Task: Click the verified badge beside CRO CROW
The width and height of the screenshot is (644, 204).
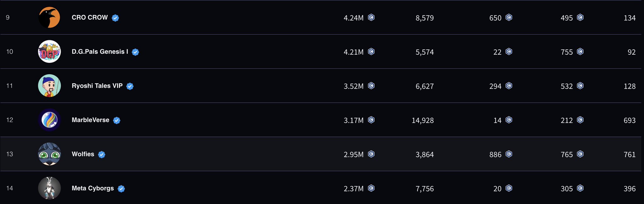Action: tap(115, 18)
